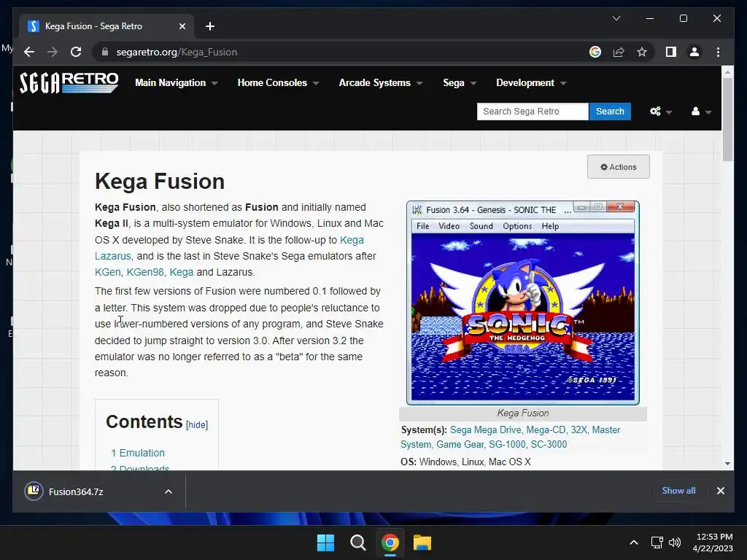747x560 pixels.
Task: Go back using the browser back arrow
Action: [x=29, y=52]
